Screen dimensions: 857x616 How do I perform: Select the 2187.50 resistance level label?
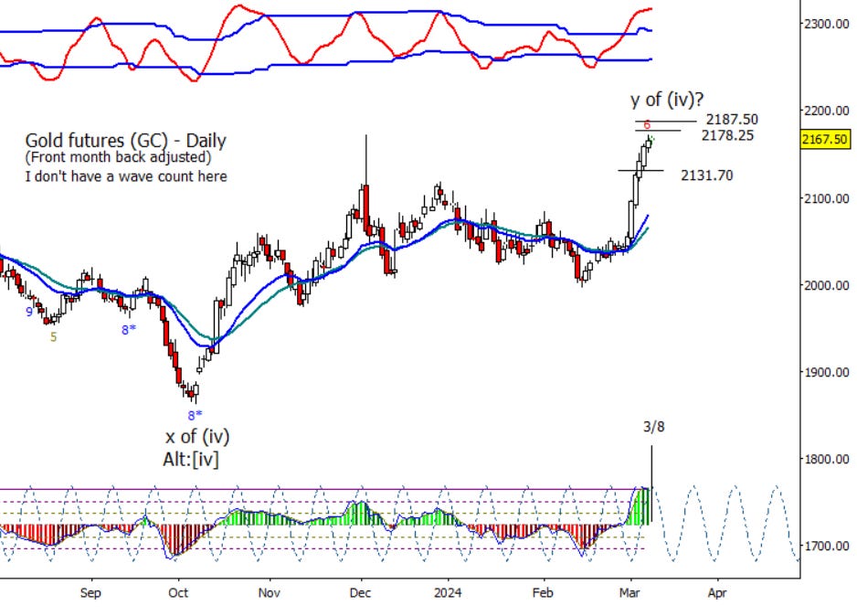(x=732, y=119)
